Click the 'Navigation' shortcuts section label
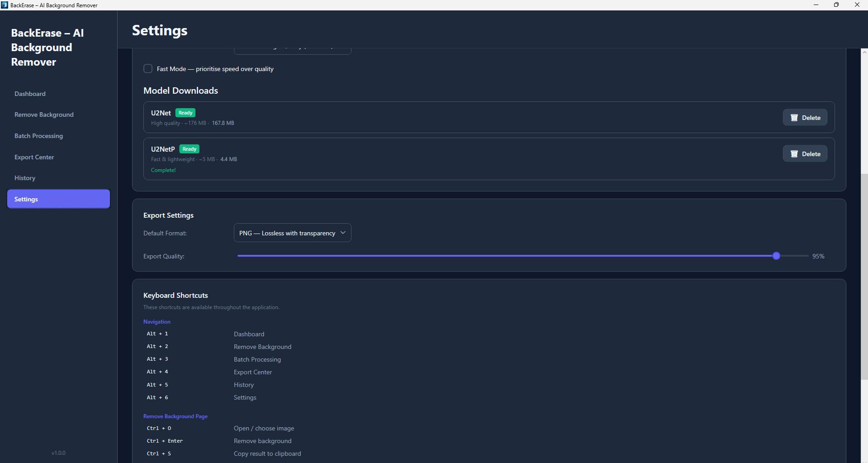Screen dimensions: 868x463 tap(157, 322)
